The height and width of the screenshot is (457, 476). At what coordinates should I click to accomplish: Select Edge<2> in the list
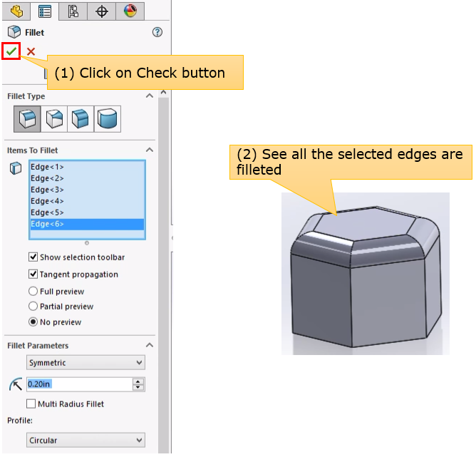pyautogui.click(x=87, y=178)
